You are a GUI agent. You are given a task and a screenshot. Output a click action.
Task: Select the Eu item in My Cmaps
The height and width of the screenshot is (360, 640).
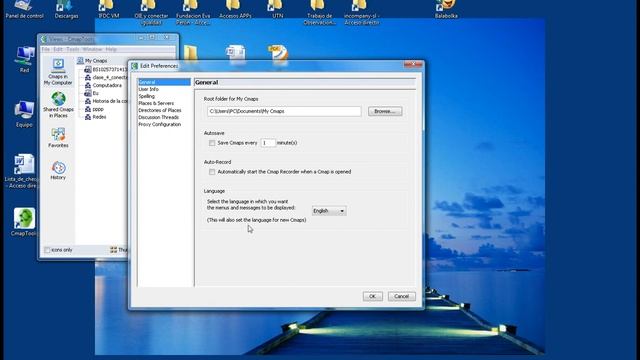(91, 93)
